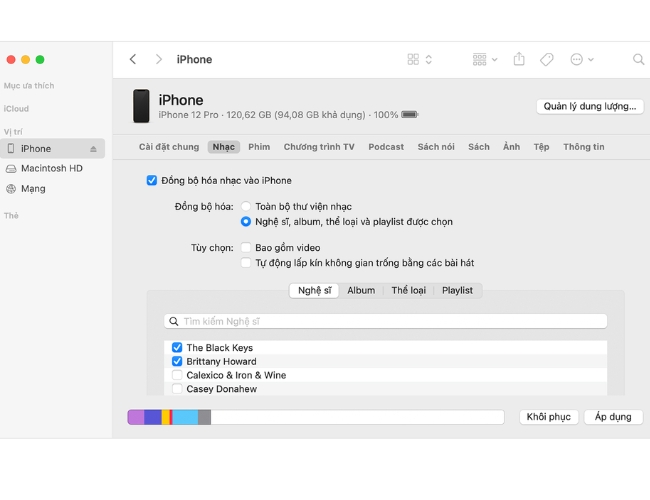Switch to the Podcast tab
This screenshot has width=650, height=500.
tap(386, 147)
